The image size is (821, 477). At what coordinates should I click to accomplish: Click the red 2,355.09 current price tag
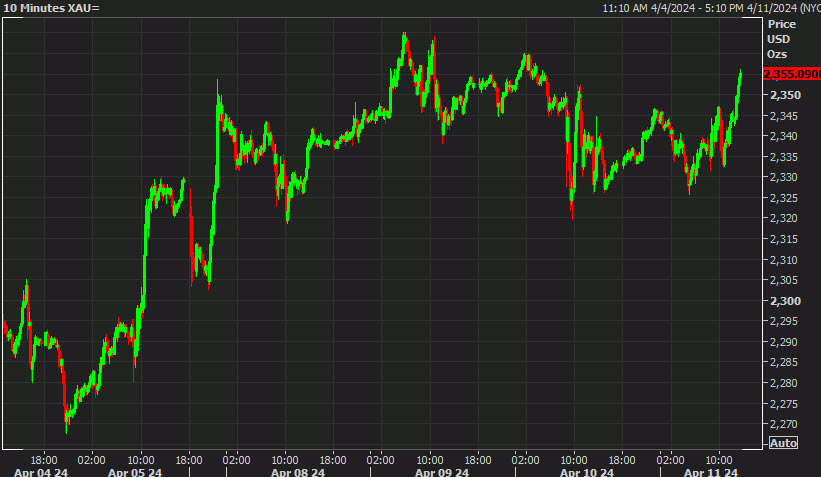pos(790,74)
